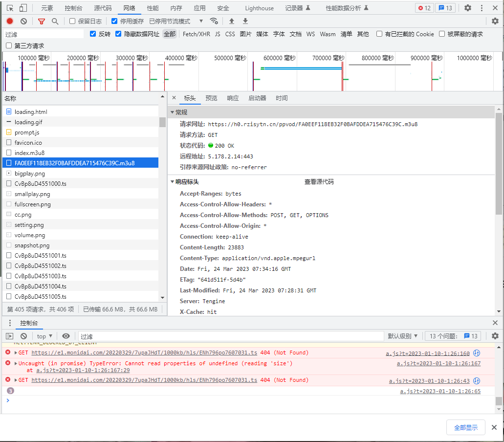Viewport: 504px width, 442px height.
Task: Click the 13 messages counter badge at top
Action: 445,8
